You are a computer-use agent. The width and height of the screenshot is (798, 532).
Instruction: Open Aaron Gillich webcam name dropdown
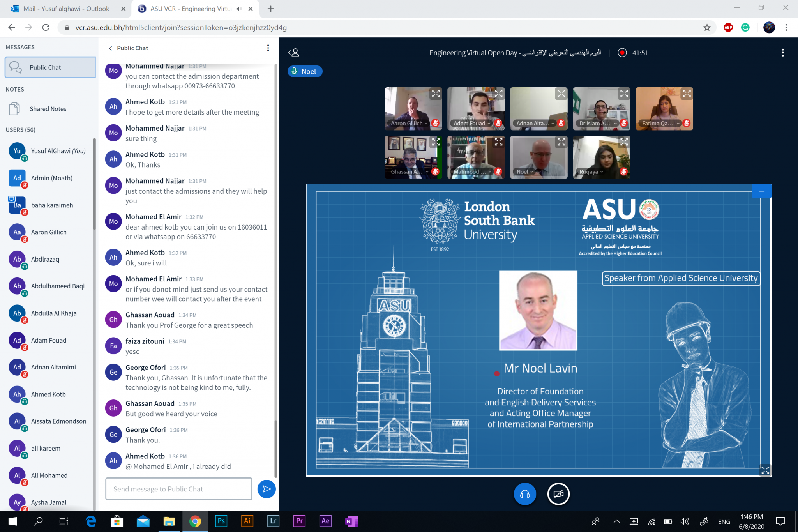409,123
